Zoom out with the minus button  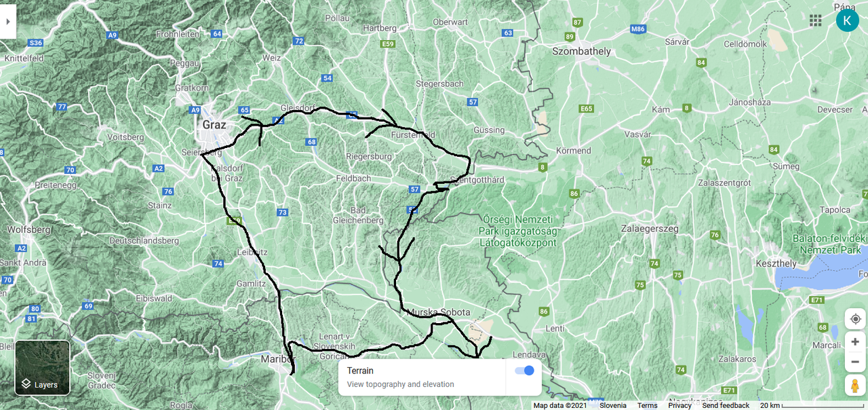click(x=855, y=362)
